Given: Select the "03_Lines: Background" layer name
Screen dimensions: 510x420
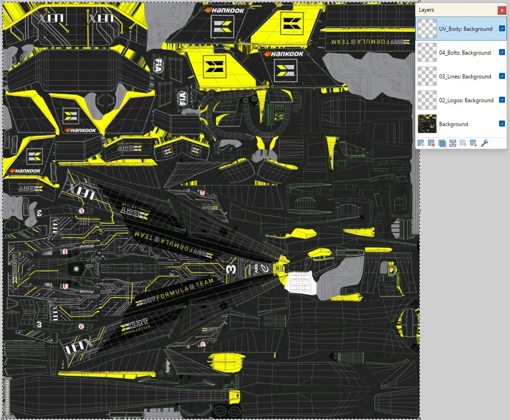Looking at the screenshot, I should [465, 77].
